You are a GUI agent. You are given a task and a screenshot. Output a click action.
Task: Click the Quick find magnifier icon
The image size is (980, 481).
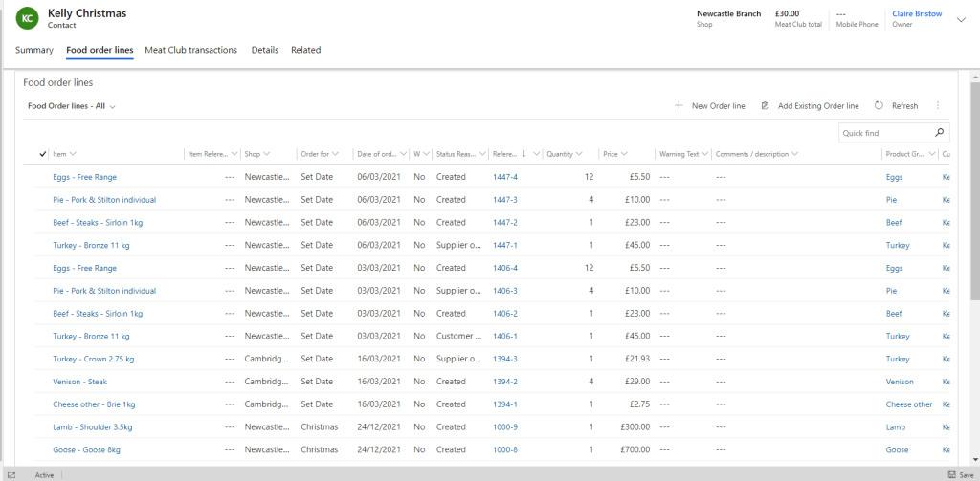[940, 133]
